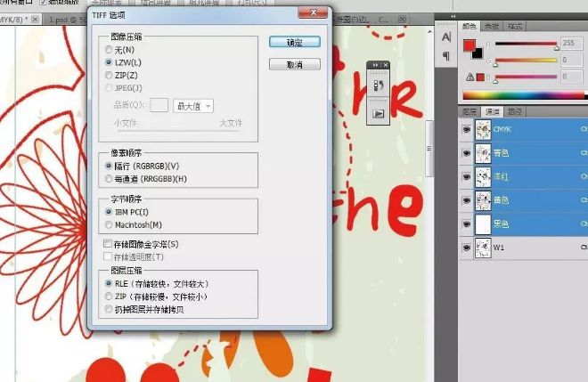588x382 pixels.
Task: Switch to the 1.psd document tab
Action: click(x=66, y=20)
